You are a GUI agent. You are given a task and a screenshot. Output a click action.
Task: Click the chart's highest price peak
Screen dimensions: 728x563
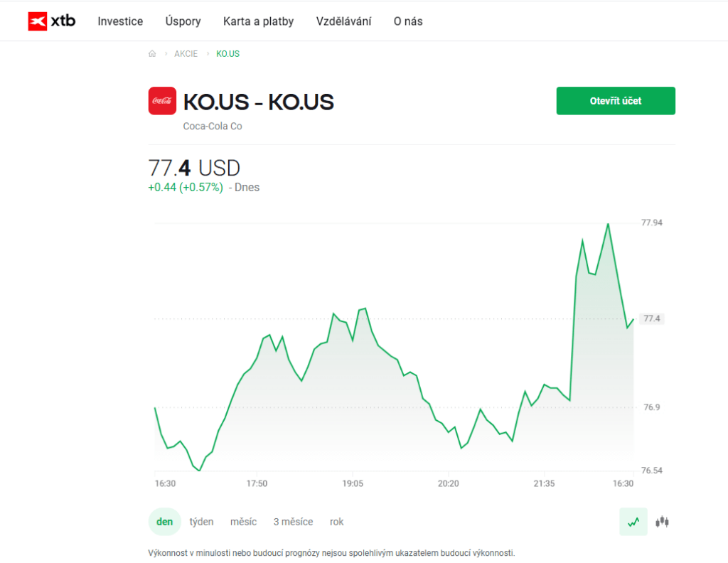pyautogui.click(x=608, y=225)
